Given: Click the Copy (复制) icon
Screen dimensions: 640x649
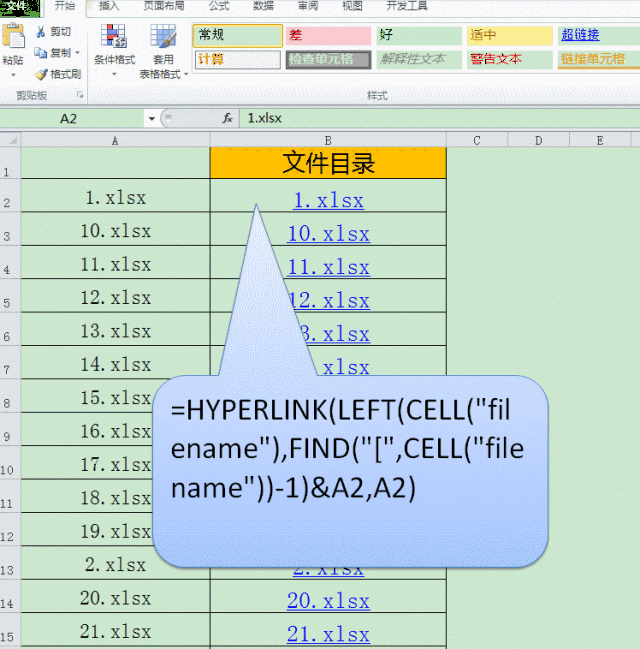Looking at the screenshot, I should point(41,53).
